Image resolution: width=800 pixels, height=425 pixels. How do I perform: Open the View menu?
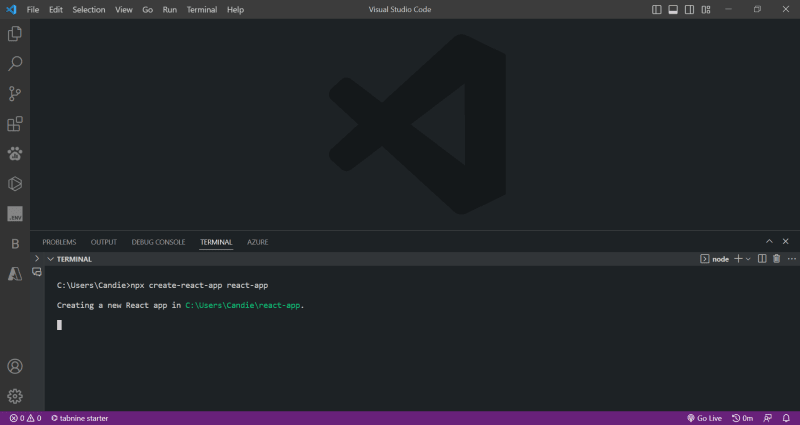pyautogui.click(x=123, y=10)
